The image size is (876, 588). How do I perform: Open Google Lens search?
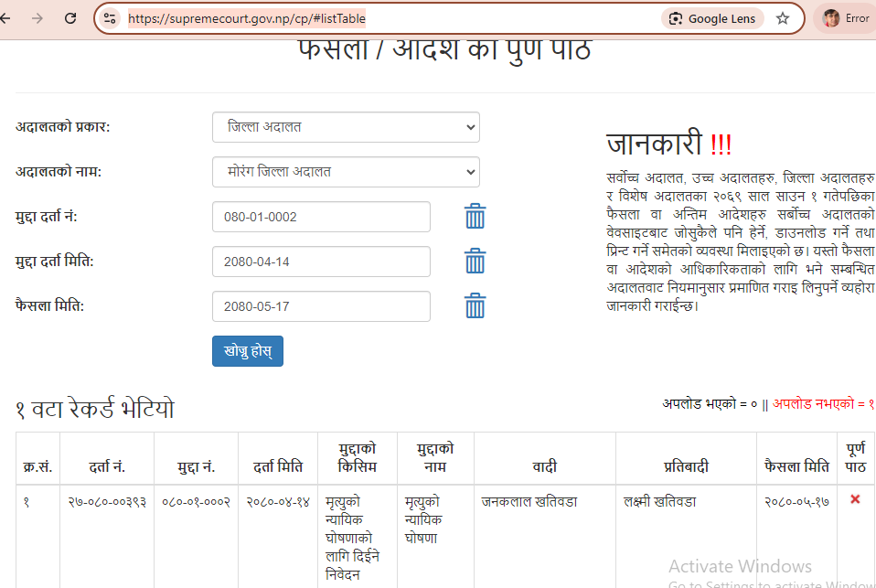tap(712, 18)
